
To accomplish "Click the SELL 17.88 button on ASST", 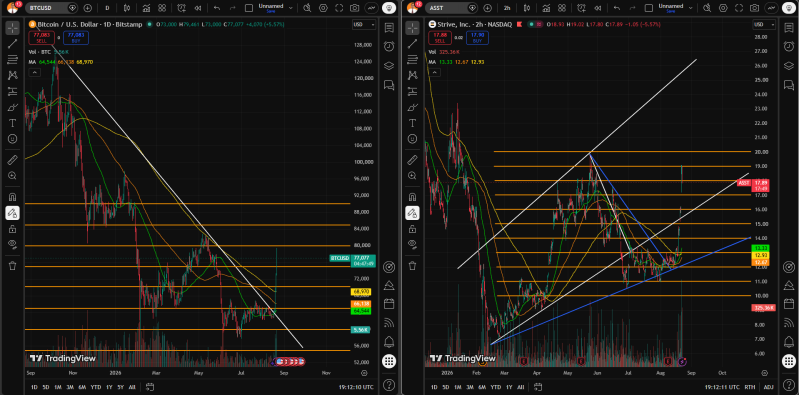I will 438,37.
